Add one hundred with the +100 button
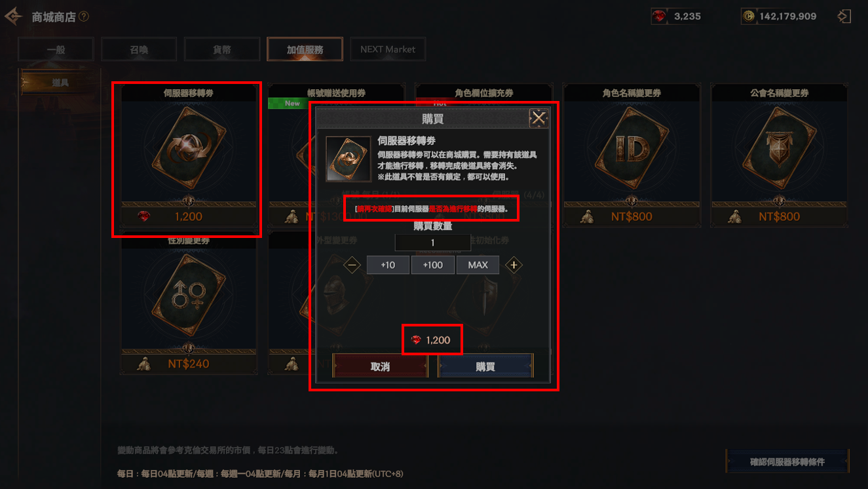The height and width of the screenshot is (489, 868). [x=433, y=265]
